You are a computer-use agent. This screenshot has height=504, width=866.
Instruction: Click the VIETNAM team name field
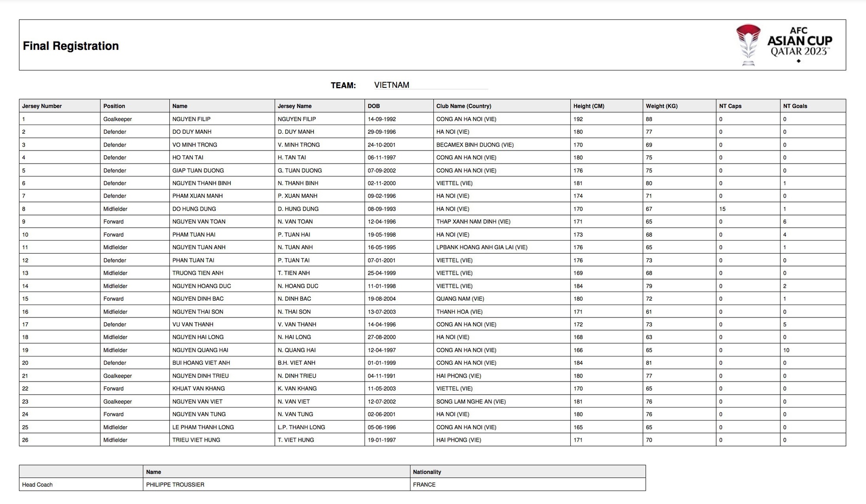[431, 85]
